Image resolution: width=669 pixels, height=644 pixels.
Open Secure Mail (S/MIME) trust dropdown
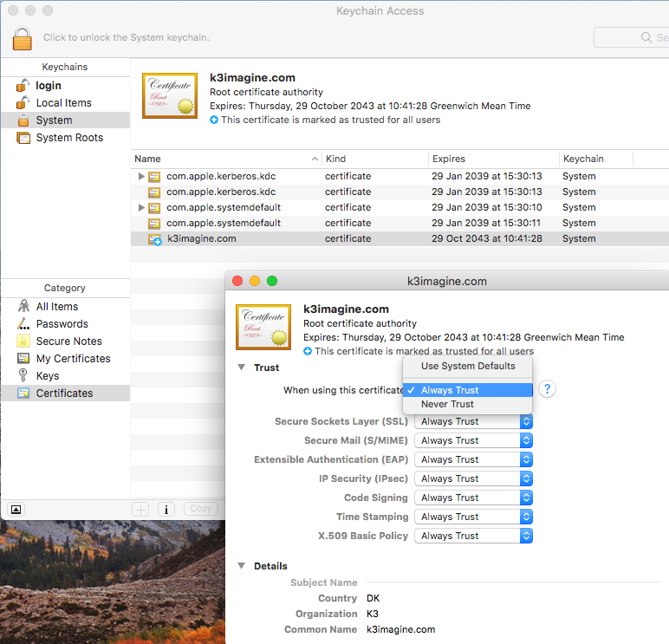[x=473, y=440]
